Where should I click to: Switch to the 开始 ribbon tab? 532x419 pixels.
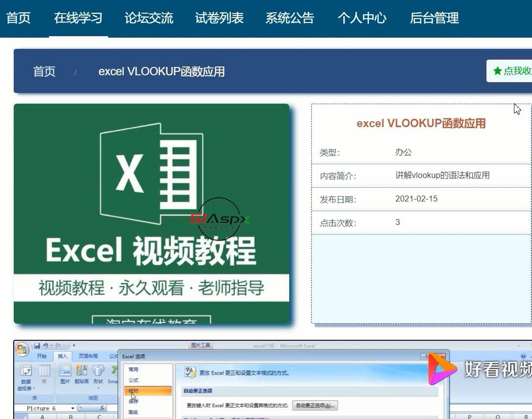point(42,356)
